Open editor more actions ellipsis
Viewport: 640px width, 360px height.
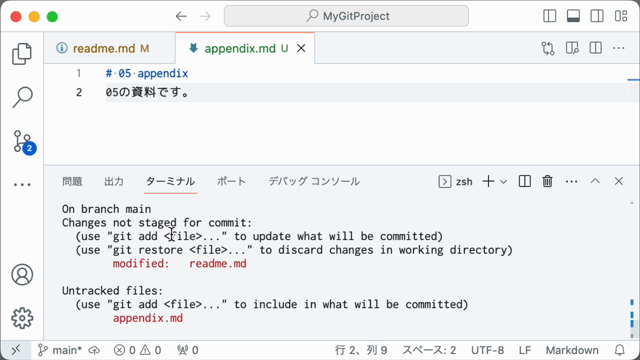pyautogui.click(x=619, y=48)
